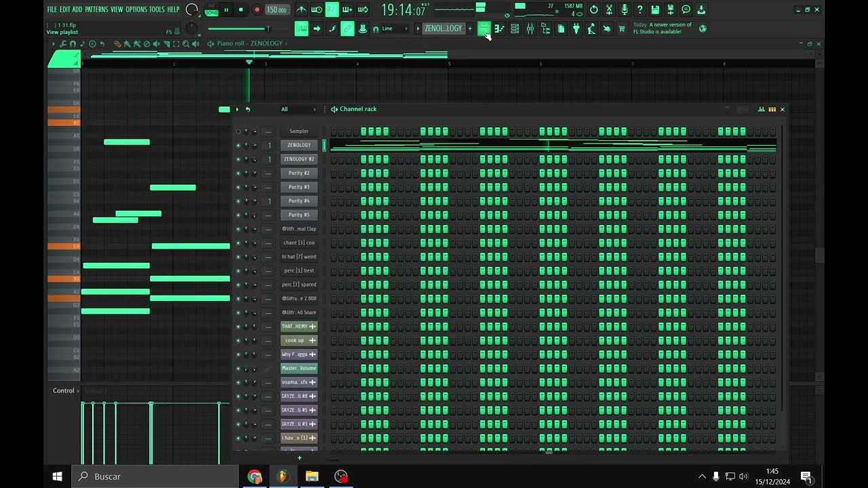Click the globe news icon
Screen dimensions: 868x488
click(703, 28)
